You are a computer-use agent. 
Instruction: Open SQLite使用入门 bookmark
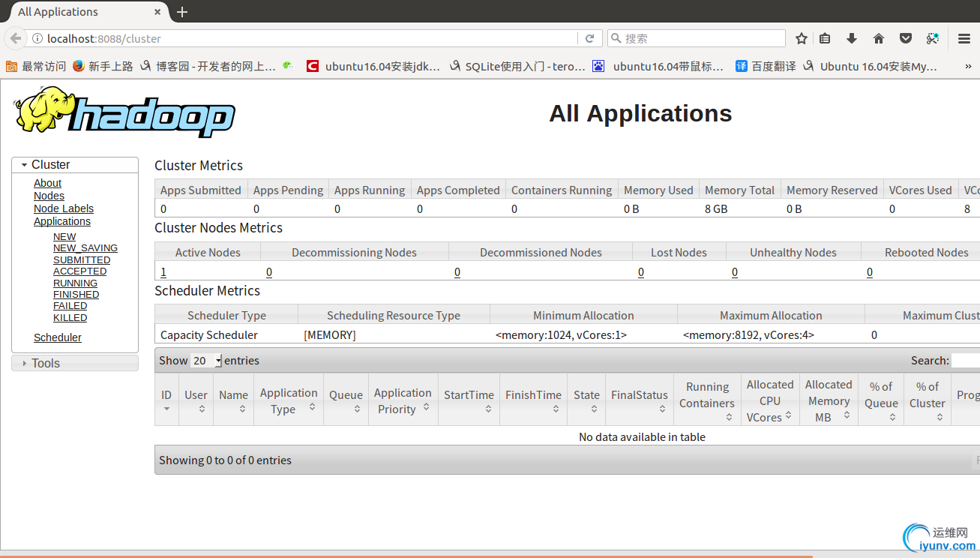(517, 66)
